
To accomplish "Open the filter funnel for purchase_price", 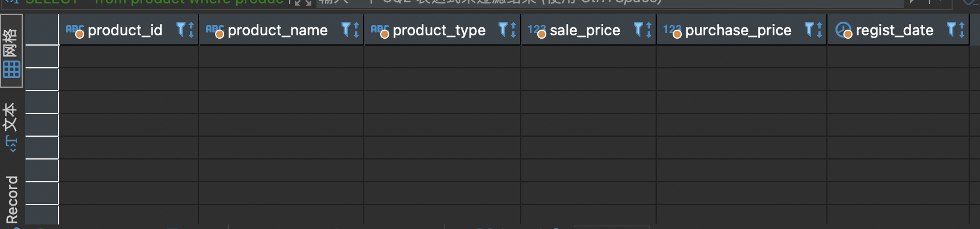I will coord(809,29).
